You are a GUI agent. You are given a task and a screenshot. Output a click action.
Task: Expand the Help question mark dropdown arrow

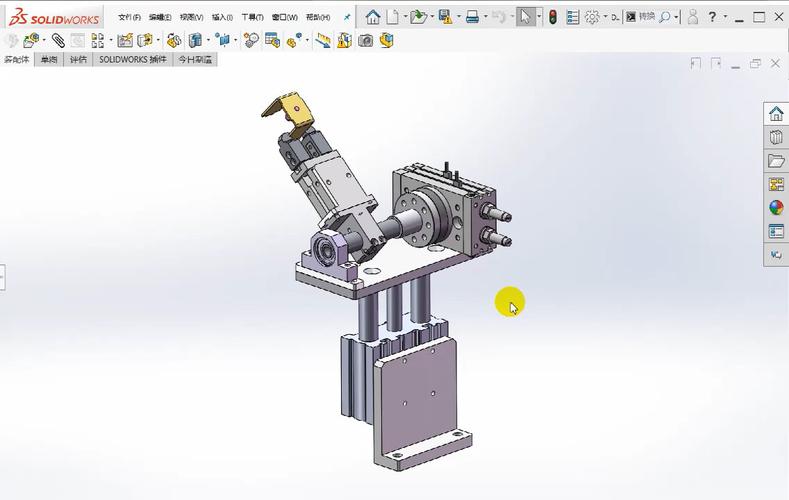click(x=725, y=17)
